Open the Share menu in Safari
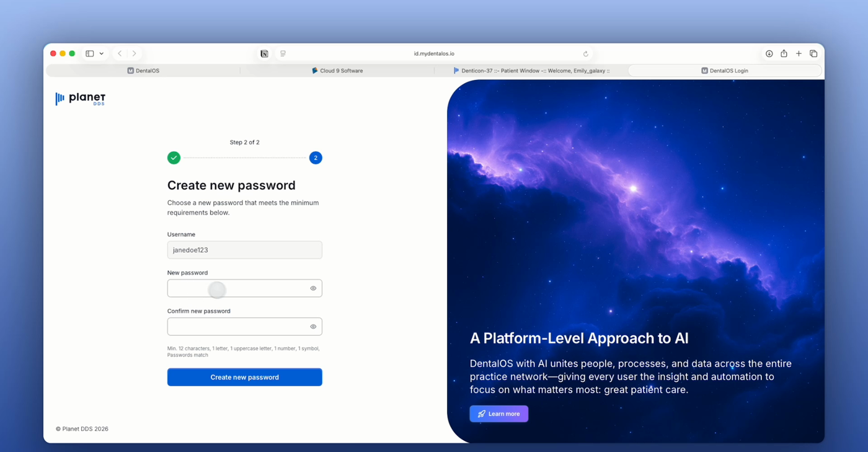868x452 pixels. pyautogui.click(x=784, y=54)
